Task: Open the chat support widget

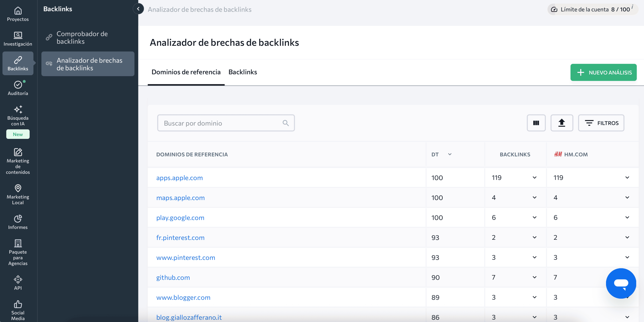Action: click(x=621, y=283)
